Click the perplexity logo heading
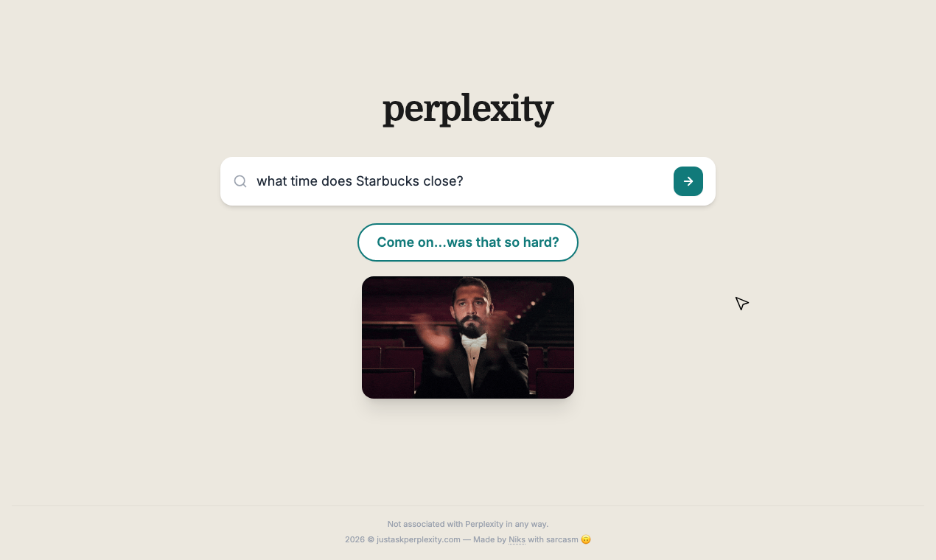Screen dimensions: 936x560 click(x=467, y=108)
